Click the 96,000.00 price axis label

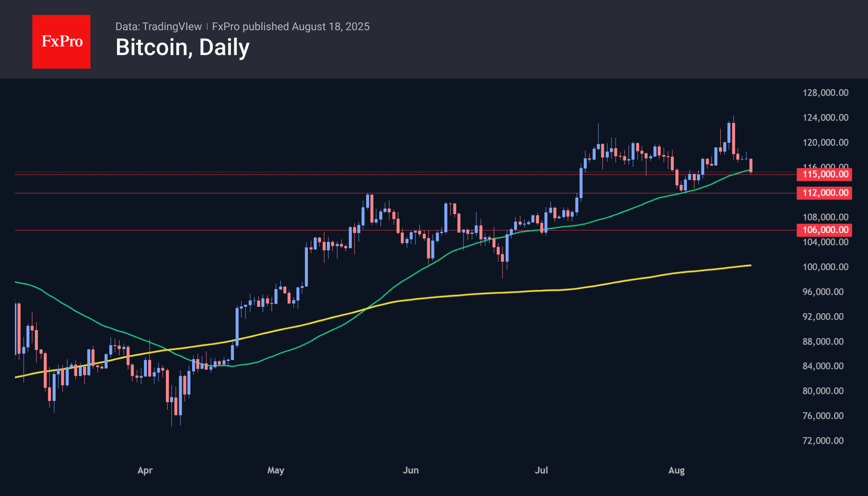coord(823,292)
